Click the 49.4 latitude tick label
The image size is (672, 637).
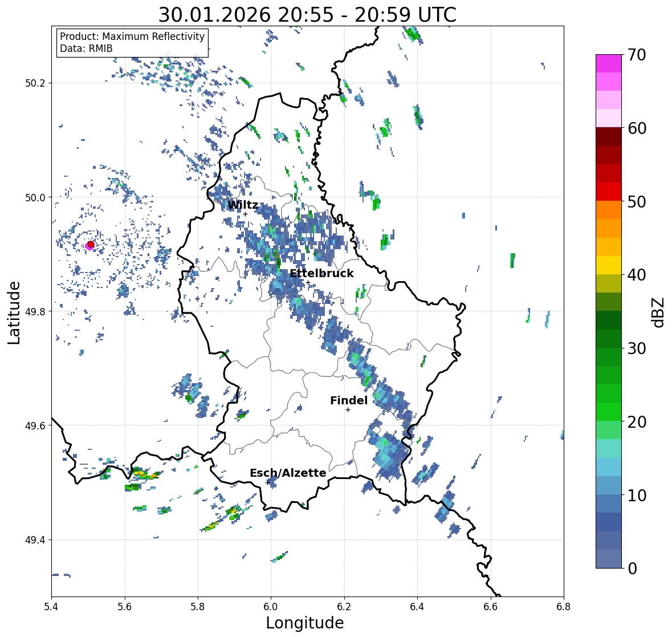tap(35, 539)
